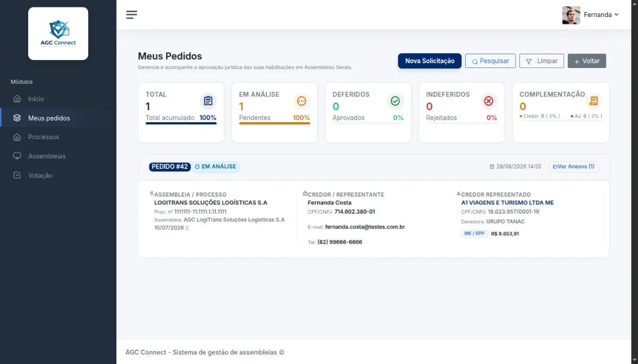Screen dimensions: 638x364
Task: Click the PEDIDO #42 badge
Action: pyautogui.click(x=170, y=167)
